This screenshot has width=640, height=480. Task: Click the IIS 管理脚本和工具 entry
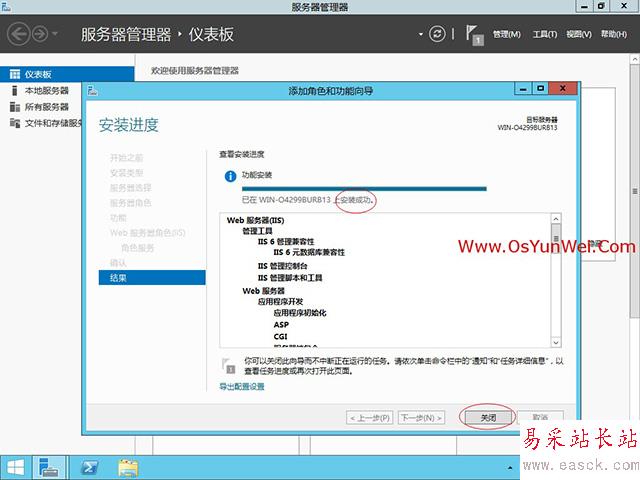point(290,278)
